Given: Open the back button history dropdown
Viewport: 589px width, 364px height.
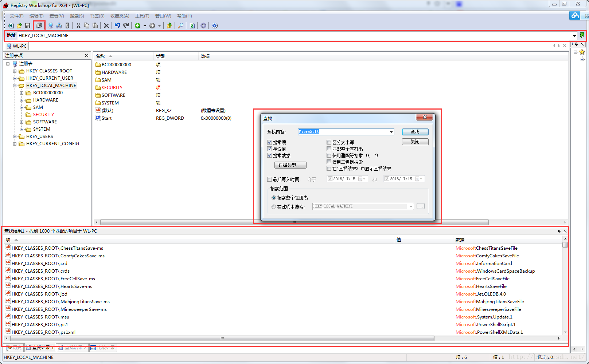Looking at the screenshot, I should 145,26.
